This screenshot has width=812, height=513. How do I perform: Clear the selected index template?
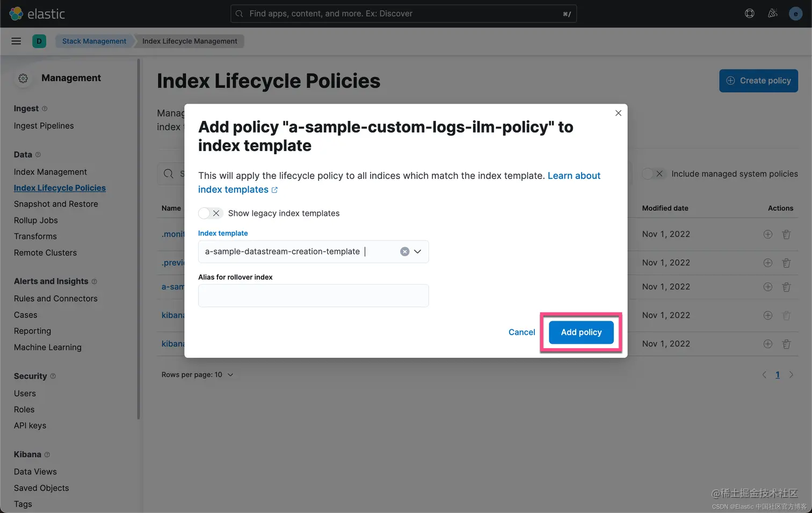[405, 251]
